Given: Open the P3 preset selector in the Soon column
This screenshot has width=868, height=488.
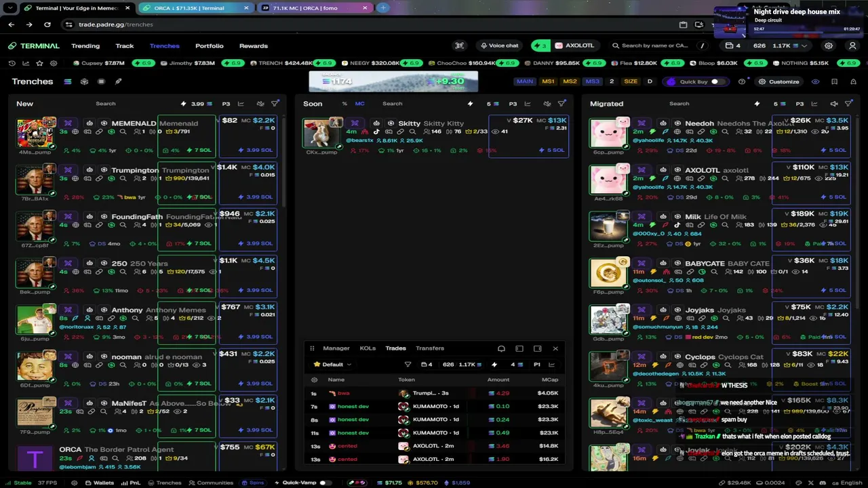Looking at the screenshot, I should (x=513, y=104).
